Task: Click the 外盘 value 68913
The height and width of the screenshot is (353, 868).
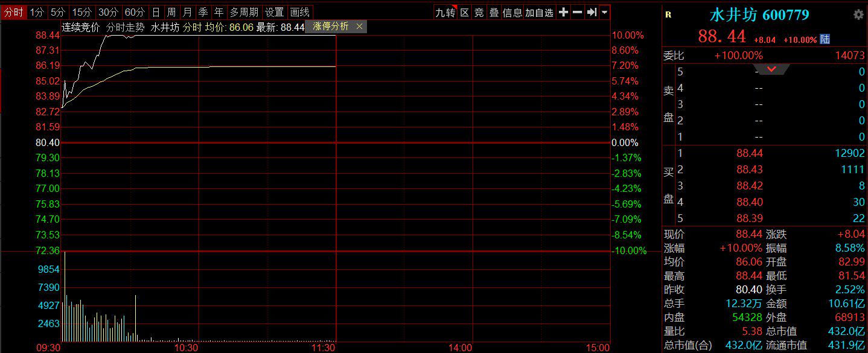Action: point(850,317)
